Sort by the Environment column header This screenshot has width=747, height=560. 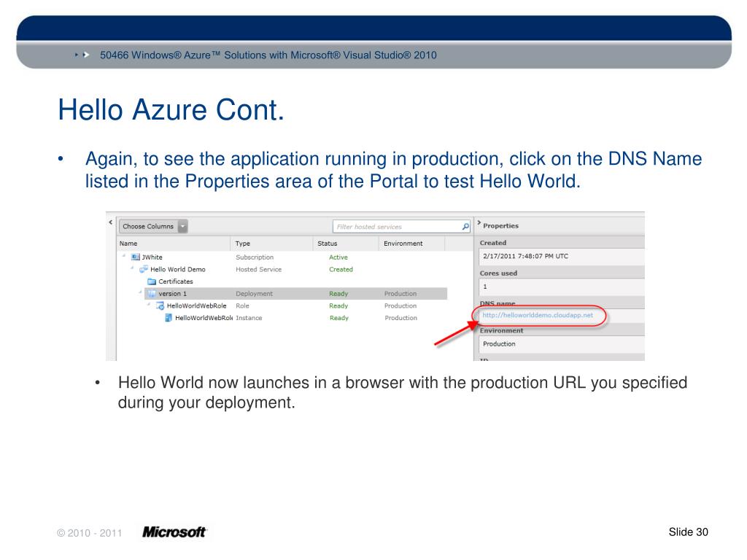(x=411, y=244)
